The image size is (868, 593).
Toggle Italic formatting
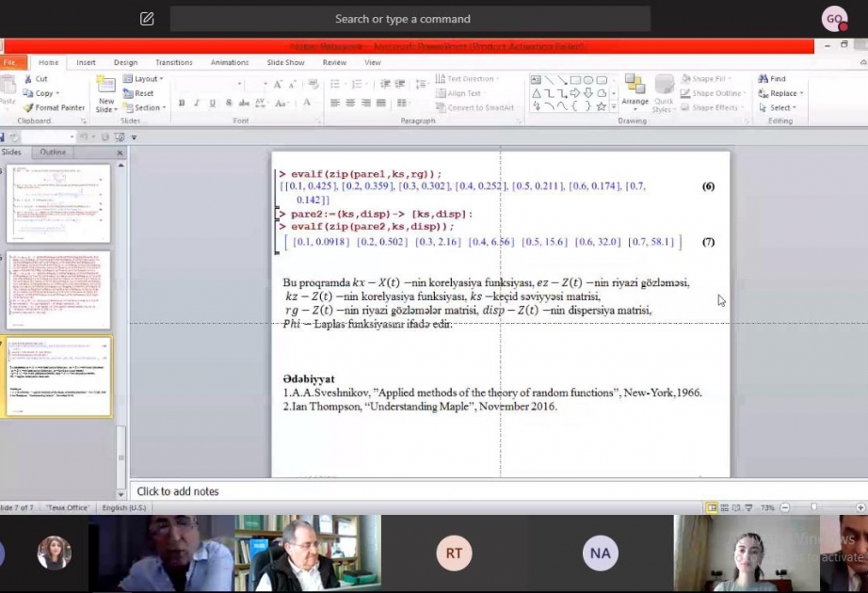tap(197, 103)
